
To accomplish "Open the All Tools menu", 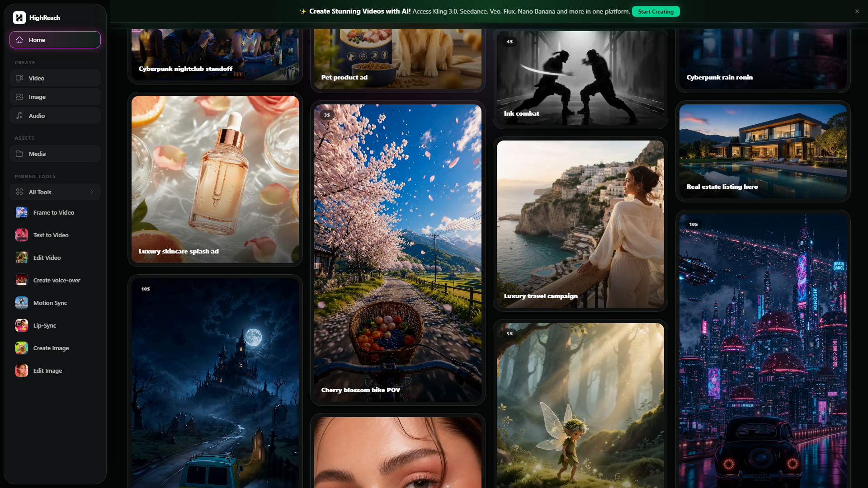I will point(55,192).
